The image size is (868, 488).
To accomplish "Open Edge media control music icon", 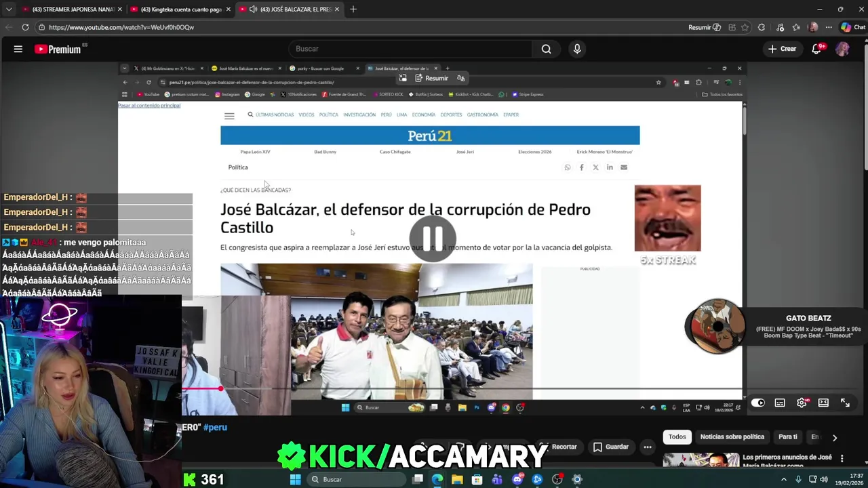I will pyautogui.click(x=779, y=27).
